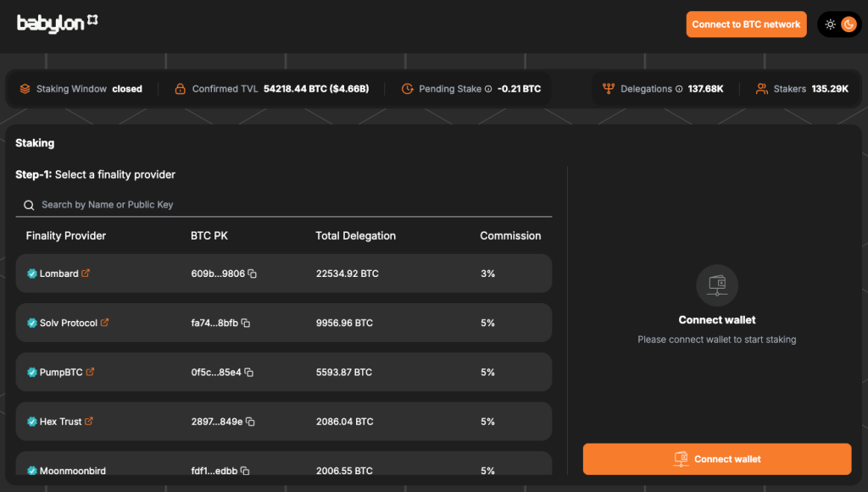Click the search magnifier icon

[x=28, y=205]
